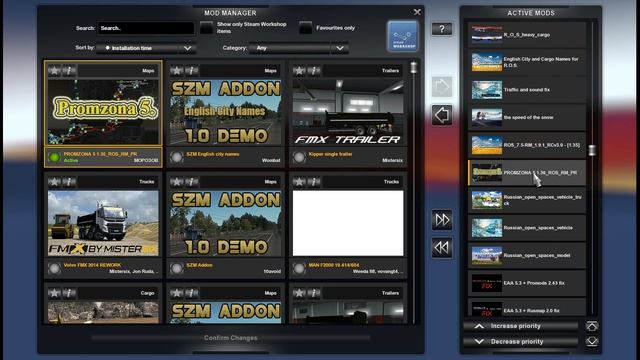The width and height of the screenshot is (640, 360).
Task: Toggle Promzona 5 active status indicator
Action: coord(54,157)
